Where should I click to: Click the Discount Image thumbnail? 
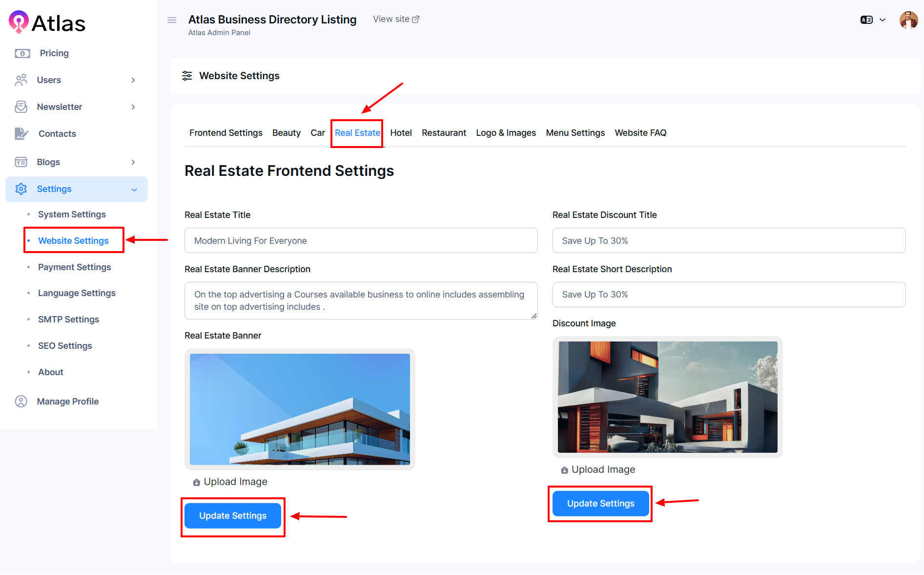pyautogui.click(x=667, y=397)
